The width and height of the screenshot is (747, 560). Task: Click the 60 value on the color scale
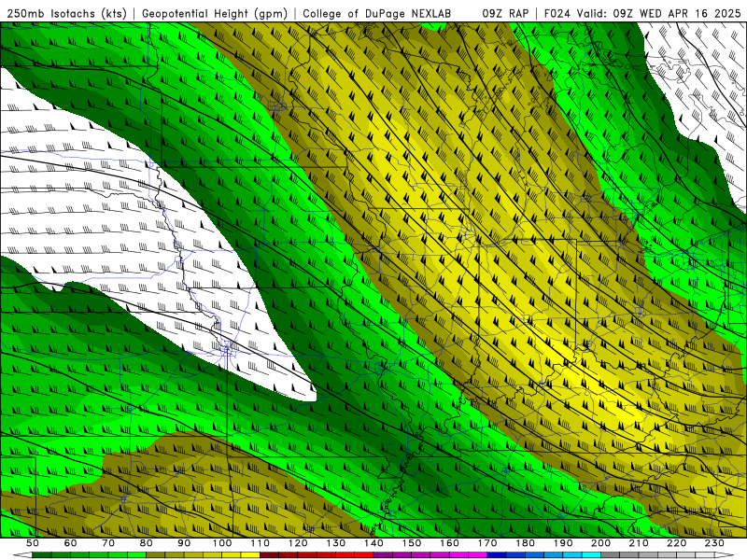tap(70, 543)
